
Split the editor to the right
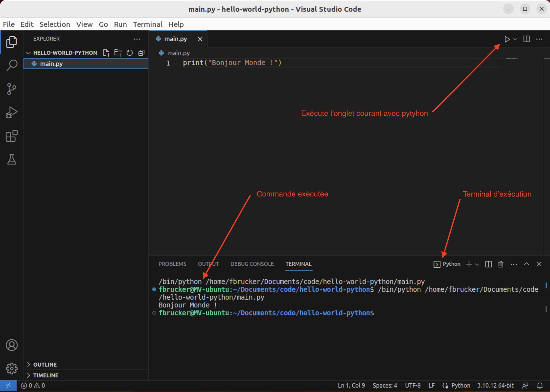pyautogui.click(x=527, y=39)
